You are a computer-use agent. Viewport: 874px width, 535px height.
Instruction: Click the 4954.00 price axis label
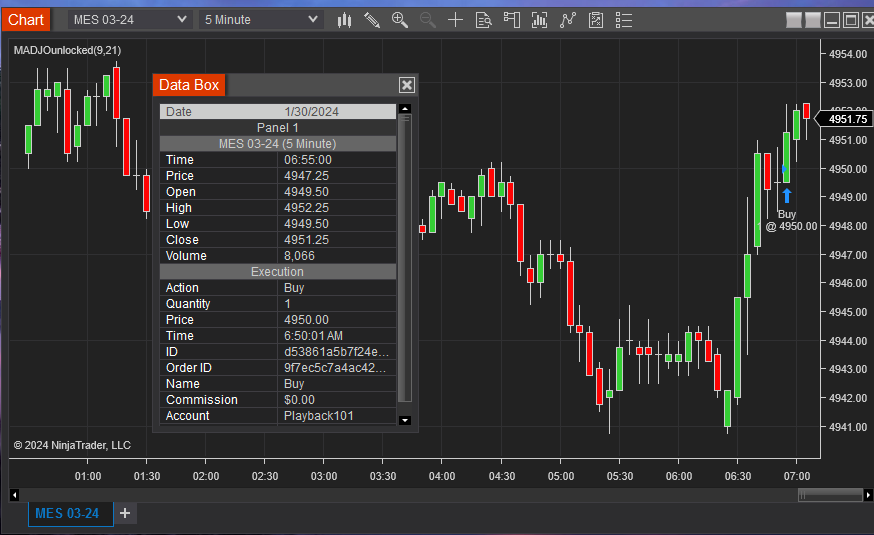coord(848,55)
